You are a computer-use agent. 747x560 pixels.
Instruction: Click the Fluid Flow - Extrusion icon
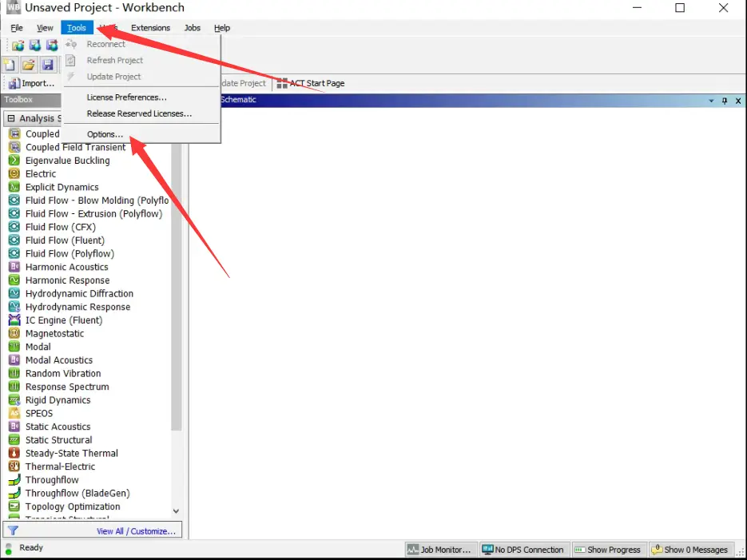14,214
